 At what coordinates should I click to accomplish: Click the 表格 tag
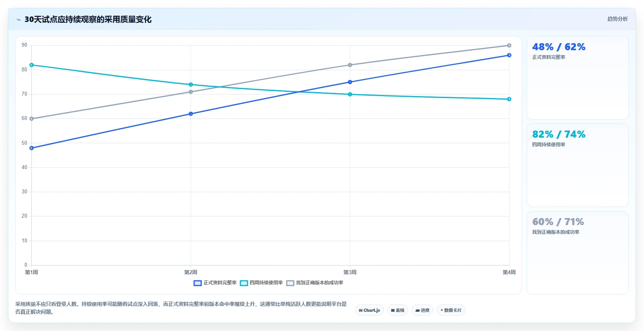pos(398,310)
